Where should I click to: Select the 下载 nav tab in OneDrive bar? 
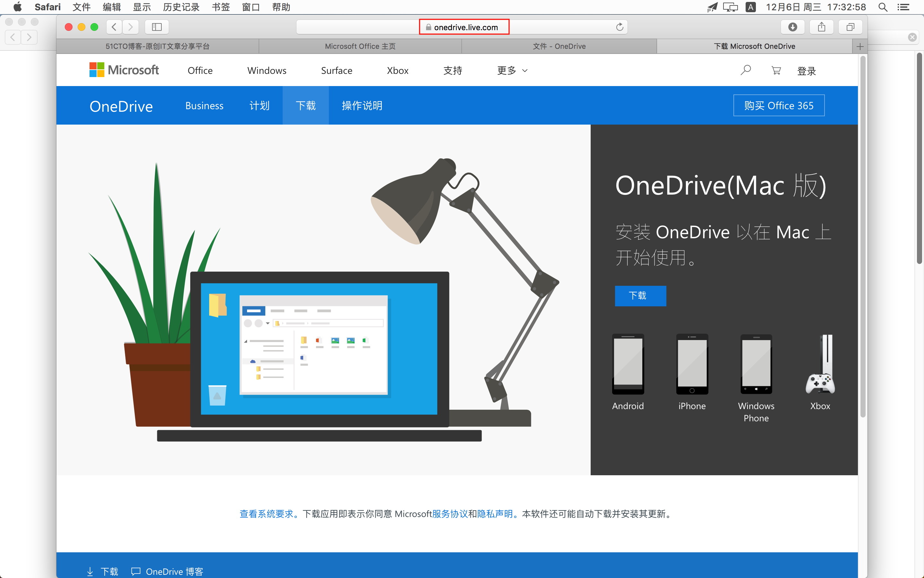click(305, 106)
